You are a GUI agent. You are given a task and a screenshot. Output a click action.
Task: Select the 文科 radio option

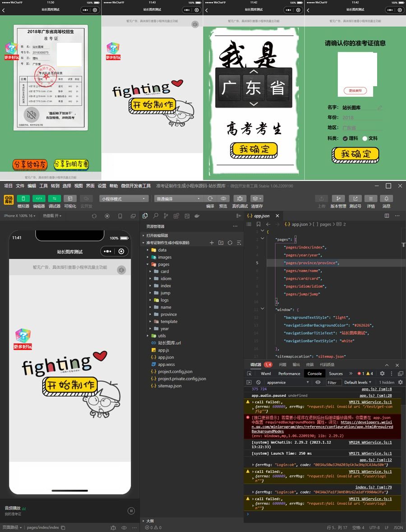[x=365, y=139]
